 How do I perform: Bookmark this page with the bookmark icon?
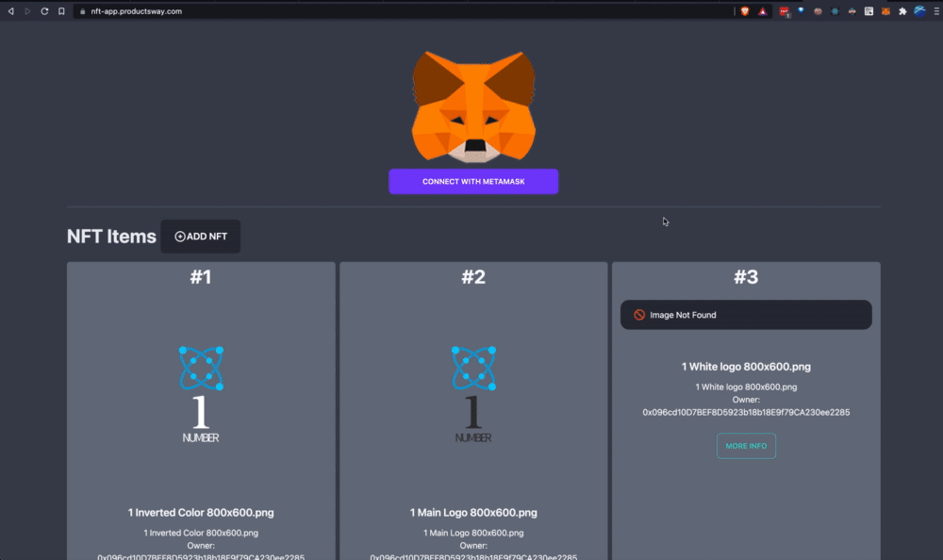[61, 11]
